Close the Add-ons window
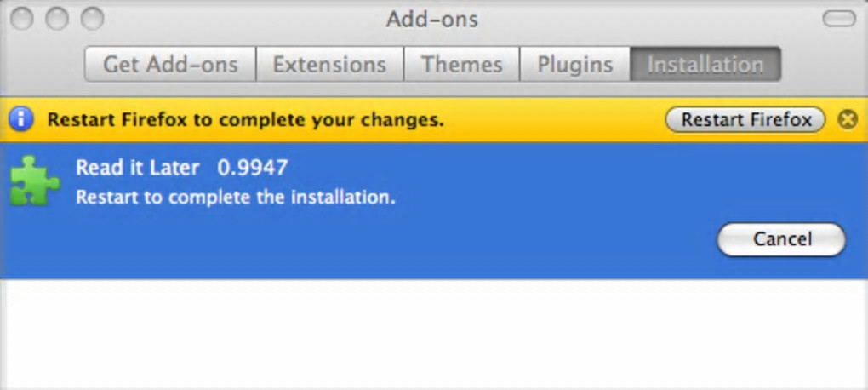This screenshot has width=868, height=390. pos(21,19)
